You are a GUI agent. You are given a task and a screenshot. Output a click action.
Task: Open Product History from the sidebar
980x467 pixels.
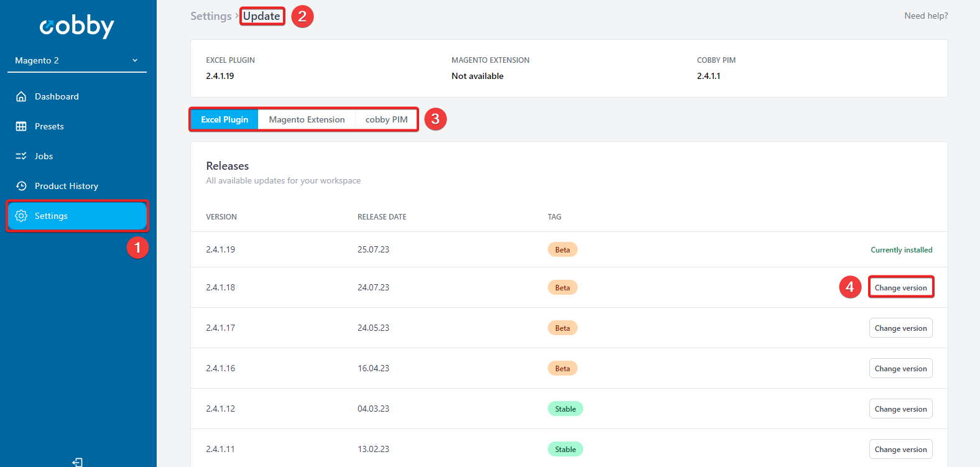tap(77, 186)
